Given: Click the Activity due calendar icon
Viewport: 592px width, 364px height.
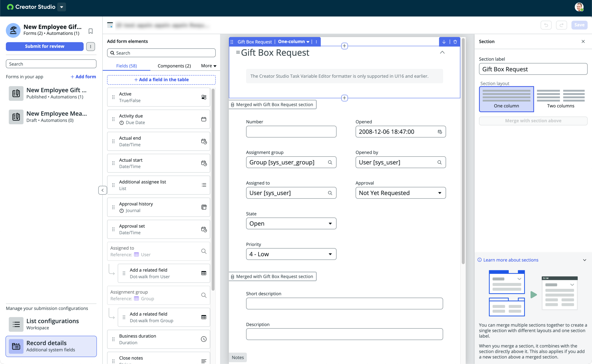Looking at the screenshot, I should 204,119.
